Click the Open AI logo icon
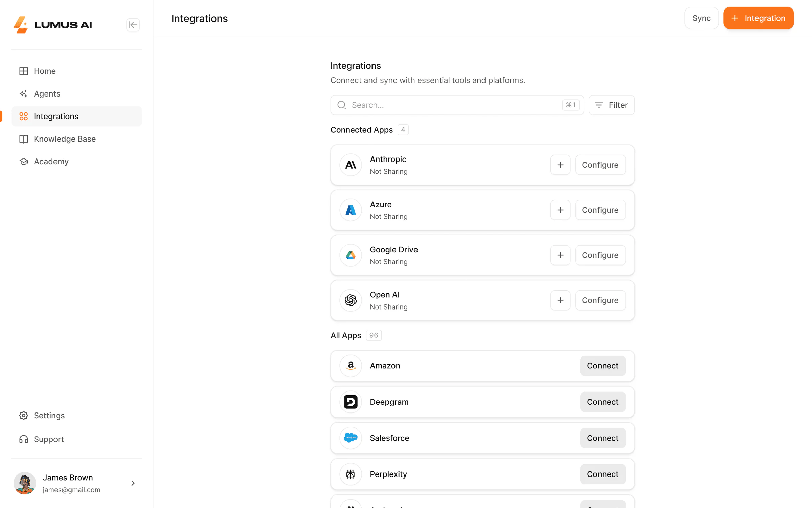Screen dimensions: 812x508 point(351,300)
